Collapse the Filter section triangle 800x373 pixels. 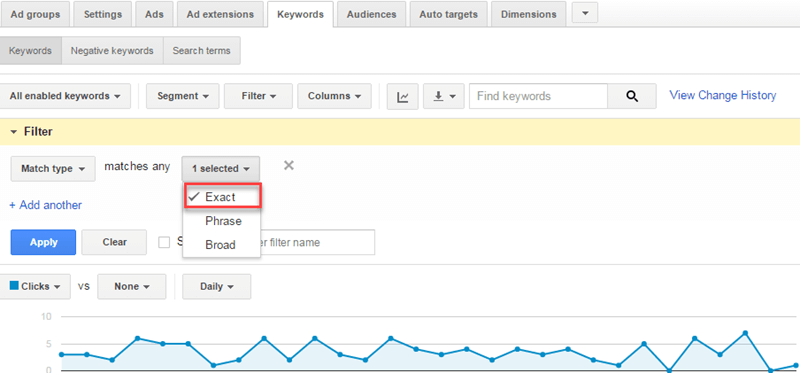click(13, 132)
